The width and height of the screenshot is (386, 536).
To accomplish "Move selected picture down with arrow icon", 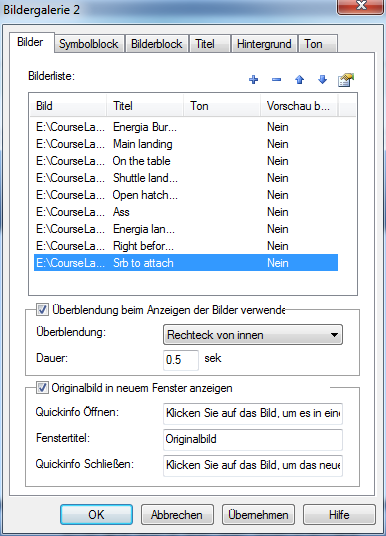I will click(x=322, y=80).
